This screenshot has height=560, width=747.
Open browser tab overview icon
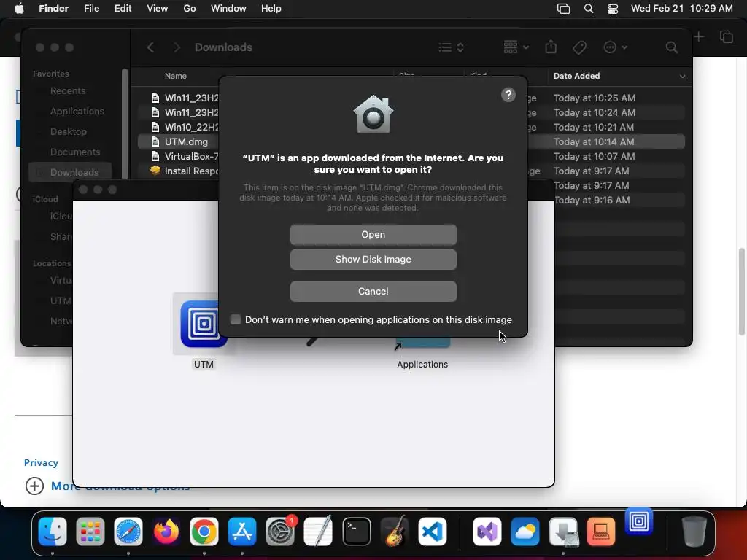click(727, 36)
